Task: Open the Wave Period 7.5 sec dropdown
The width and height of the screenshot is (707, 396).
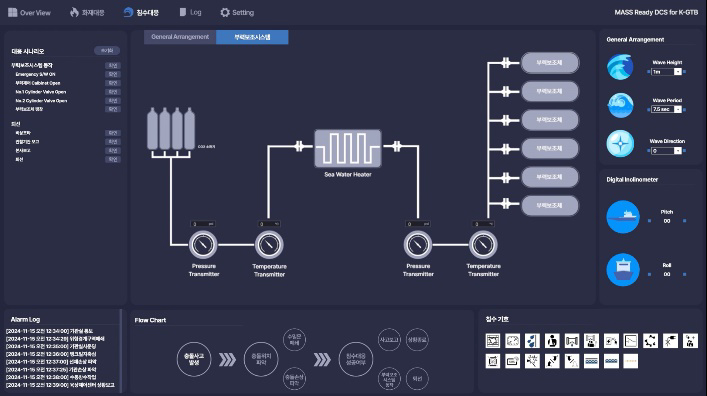Action: coord(667,109)
